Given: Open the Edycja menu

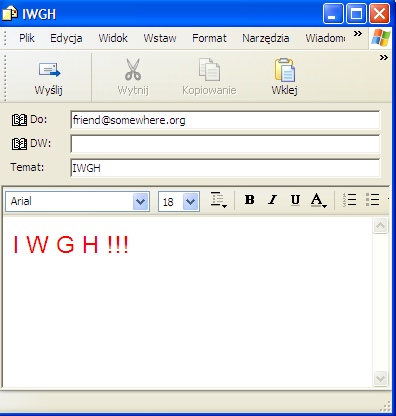Looking at the screenshot, I should (x=66, y=38).
